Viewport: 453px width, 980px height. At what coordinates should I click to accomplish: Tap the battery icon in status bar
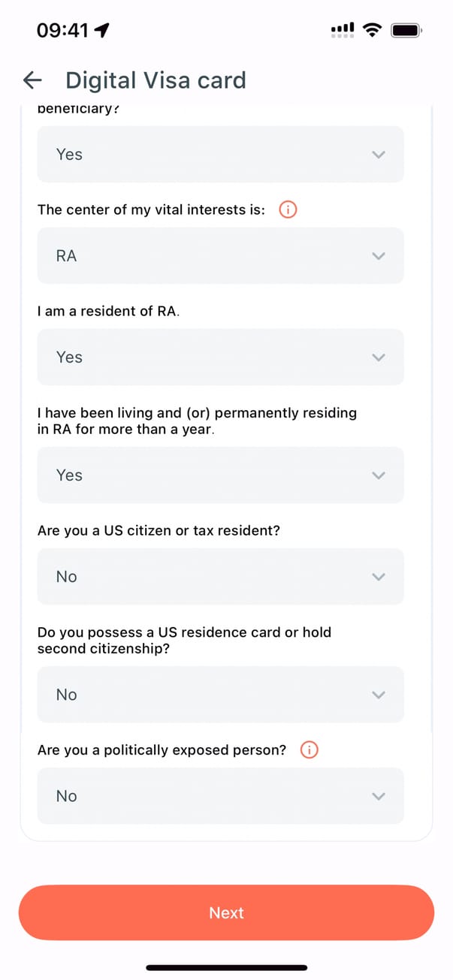pyautogui.click(x=407, y=30)
